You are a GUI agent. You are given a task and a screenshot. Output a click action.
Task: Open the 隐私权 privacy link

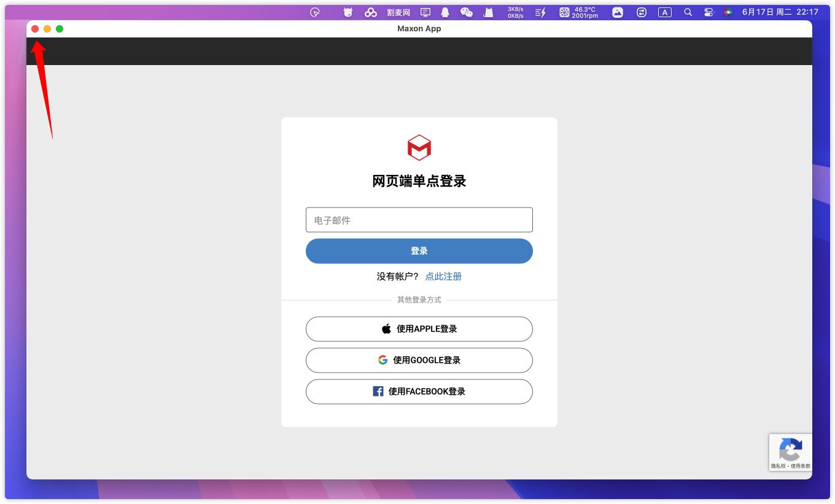[779, 466]
